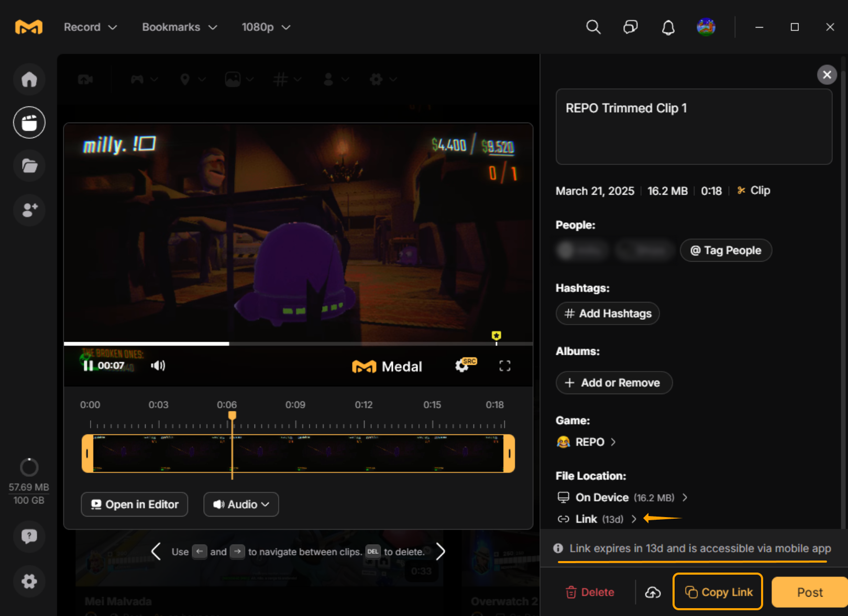Go to Home in left sidebar

point(29,80)
